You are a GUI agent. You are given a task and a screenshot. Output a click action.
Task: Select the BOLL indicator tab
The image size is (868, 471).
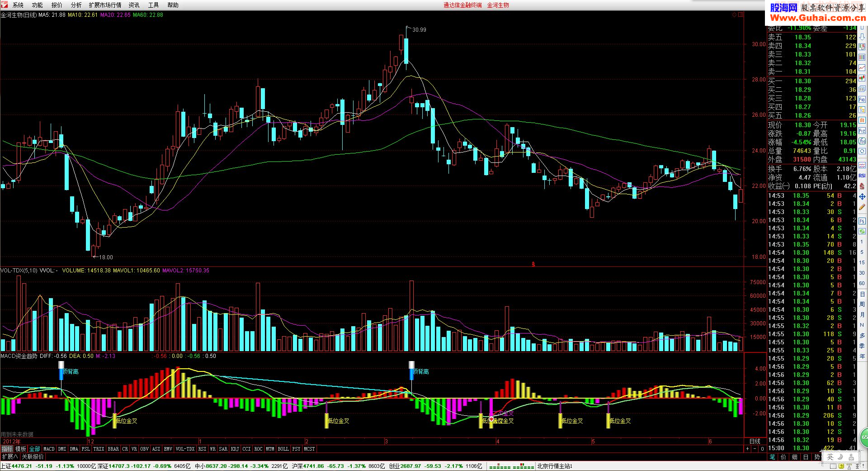pos(283,449)
